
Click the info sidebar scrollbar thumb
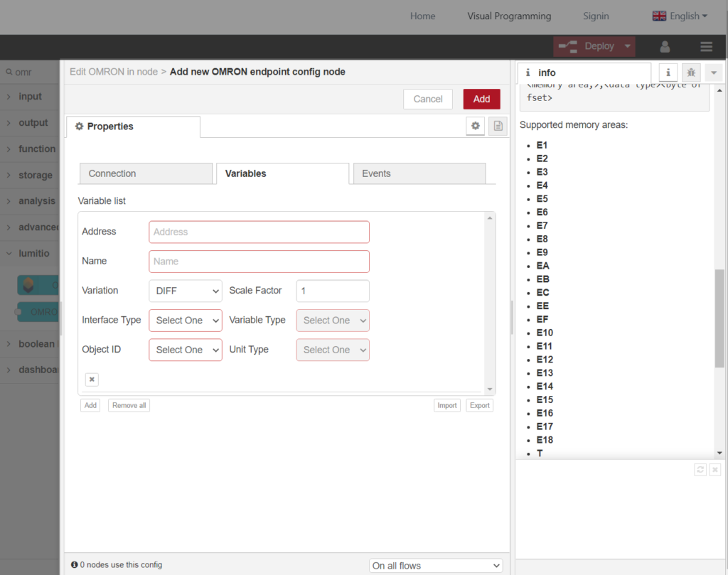[x=719, y=318]
